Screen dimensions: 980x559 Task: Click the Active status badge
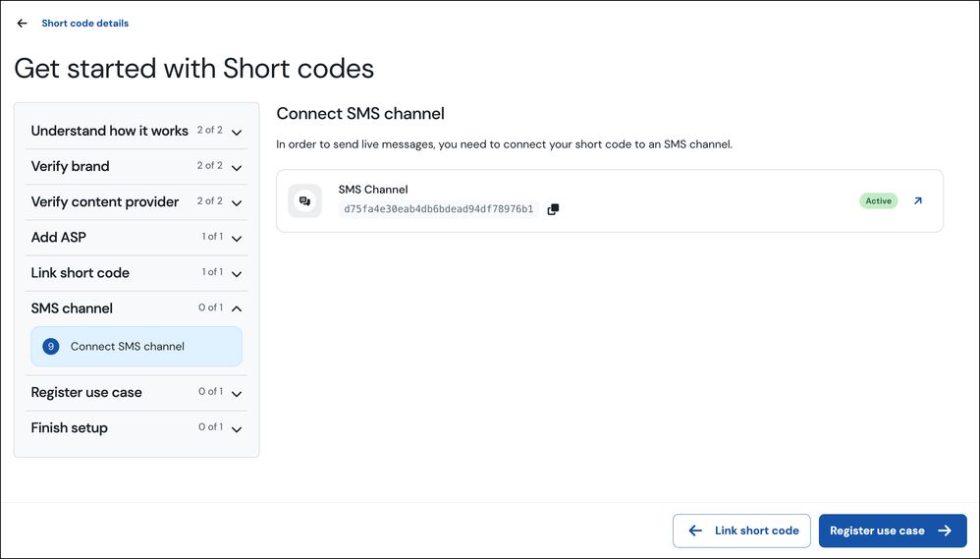(x=878, y=200)
